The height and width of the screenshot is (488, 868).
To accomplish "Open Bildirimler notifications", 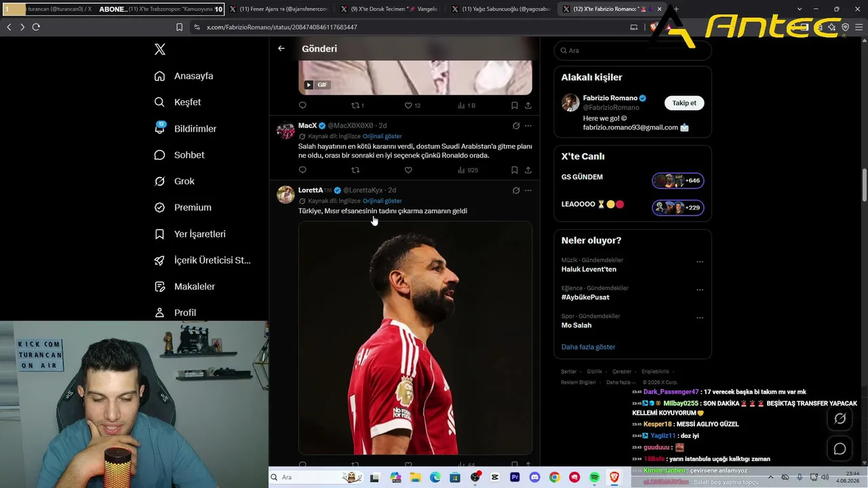I will coord(185,129).
